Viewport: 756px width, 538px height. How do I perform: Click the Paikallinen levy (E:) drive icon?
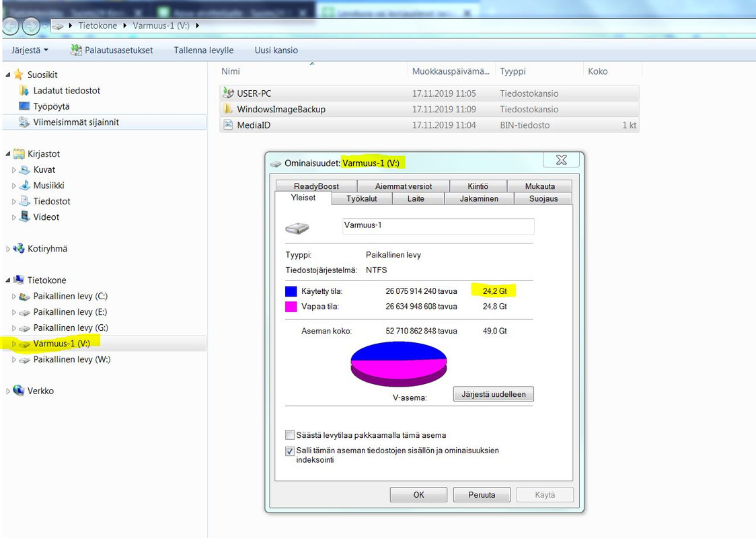[24, 313]
